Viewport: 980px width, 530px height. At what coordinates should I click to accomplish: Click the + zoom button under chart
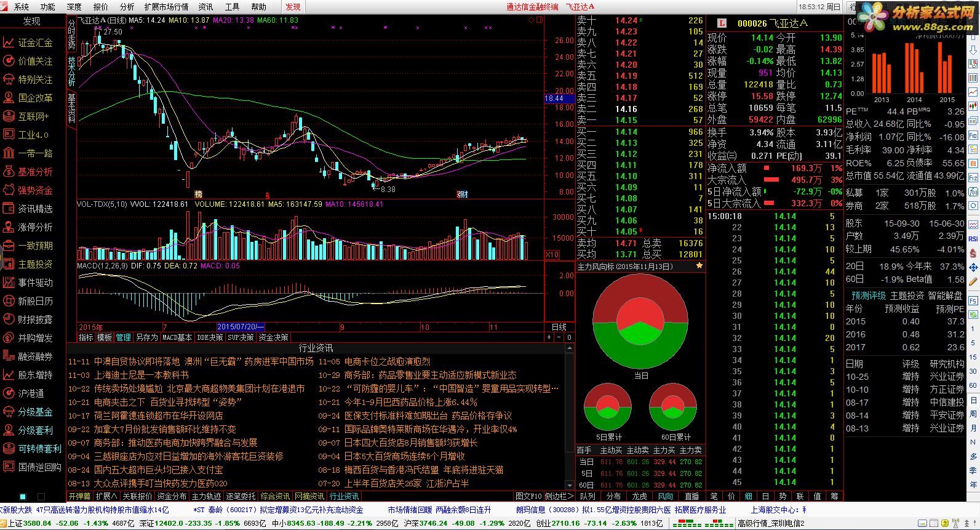549,337
